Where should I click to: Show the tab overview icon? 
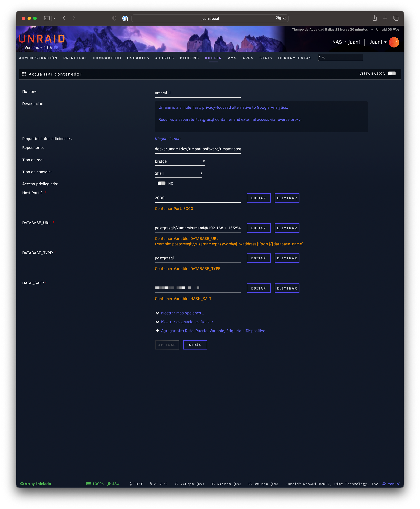[396, 18]
